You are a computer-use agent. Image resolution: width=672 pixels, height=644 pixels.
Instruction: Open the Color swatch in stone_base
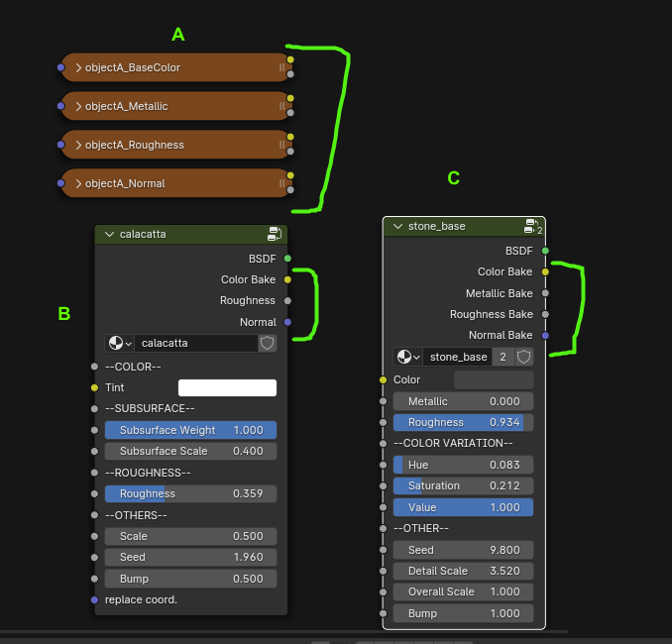pos(494,379)
